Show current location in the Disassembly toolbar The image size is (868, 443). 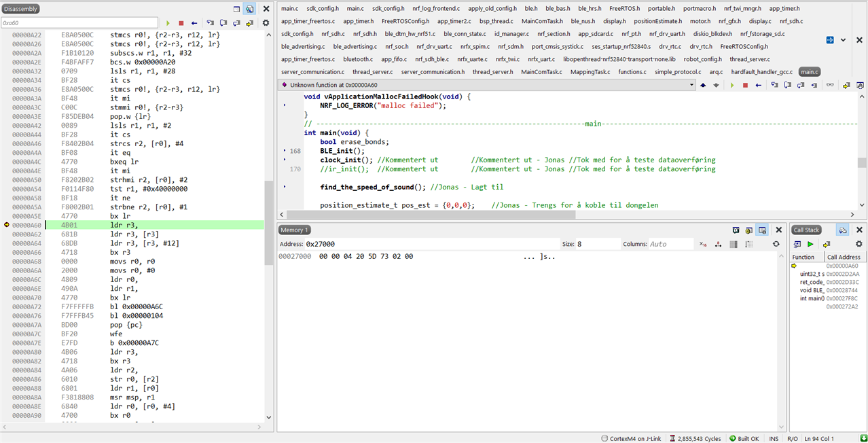pos(250,23)
